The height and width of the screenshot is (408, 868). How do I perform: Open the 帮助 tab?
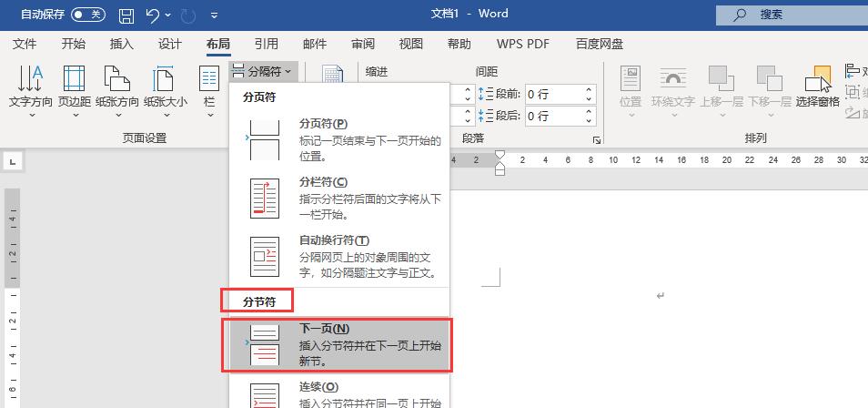459,44
